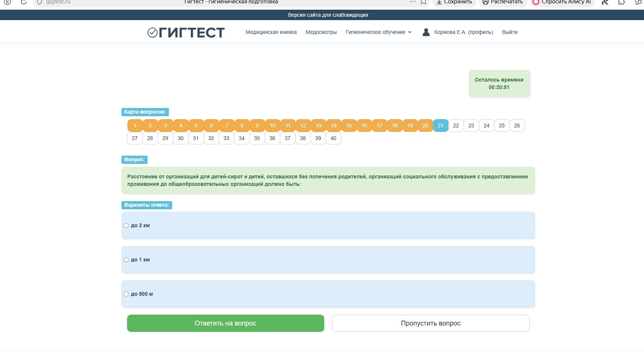The image size is (644, 362).
Task: Click the user profile silhouette icon
Action: 426,32
